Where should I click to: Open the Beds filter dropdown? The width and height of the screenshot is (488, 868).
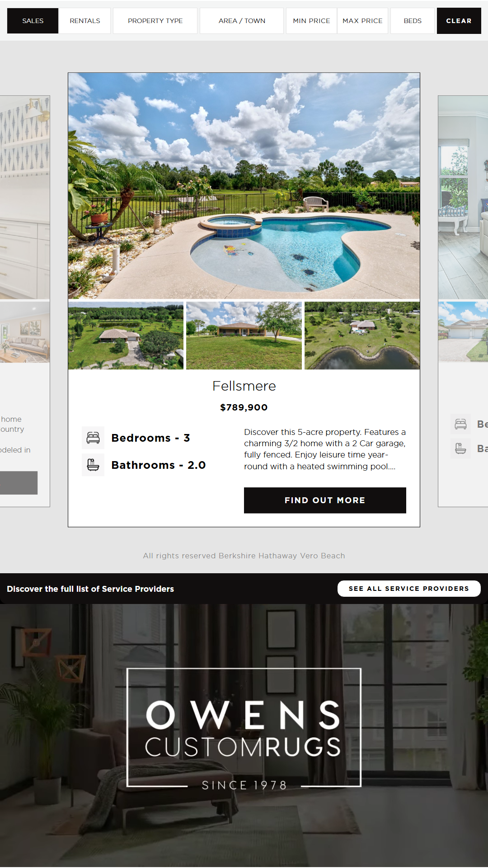pos(413,21)
